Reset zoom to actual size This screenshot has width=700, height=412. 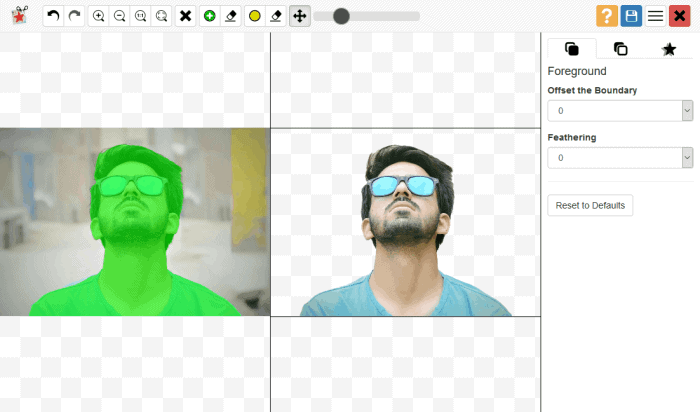140,17
